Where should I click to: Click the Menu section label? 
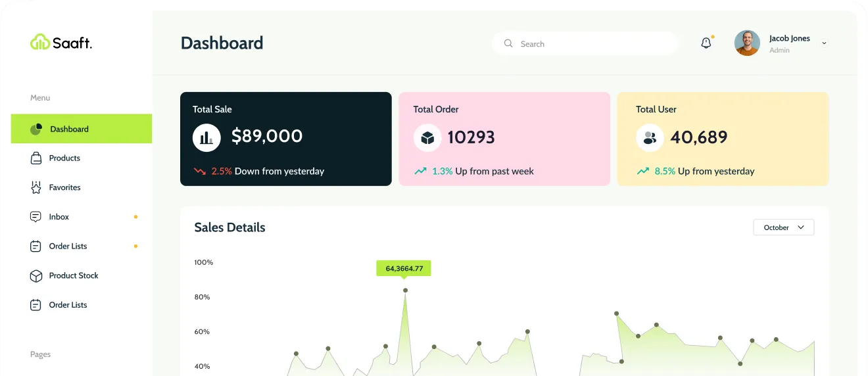pos(40,98)
